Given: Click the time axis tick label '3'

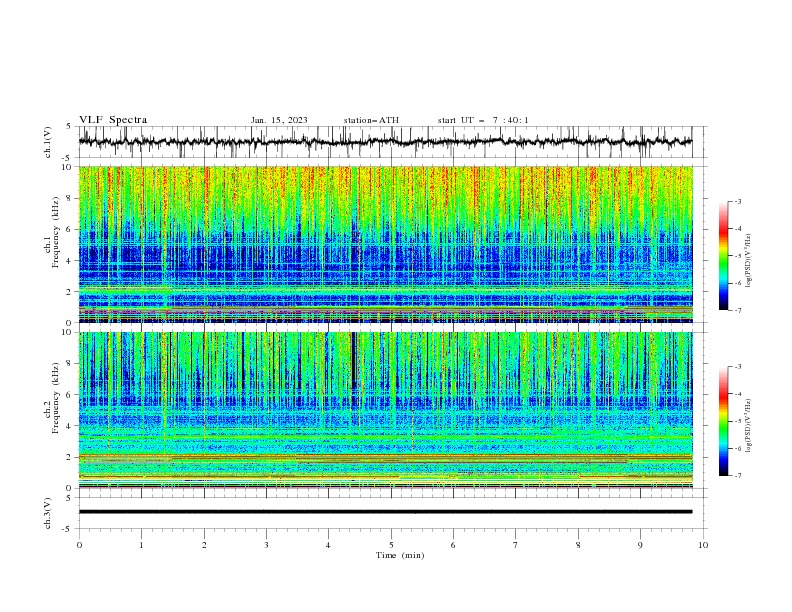Looking at the screenshot, I should coord(266,545).
